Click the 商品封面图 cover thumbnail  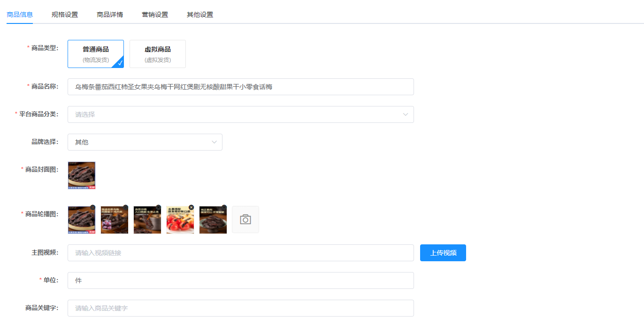tap(82, 175)
